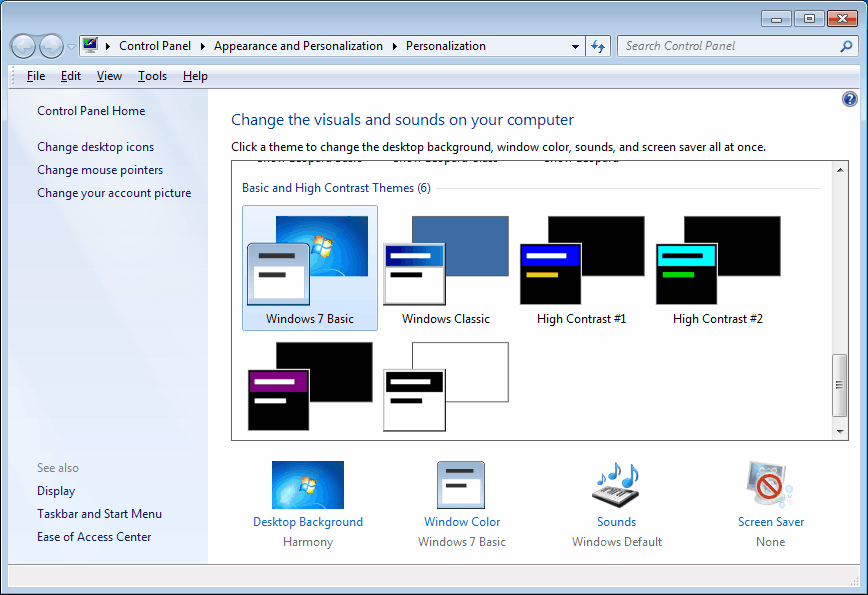The image size is (868, 595).
Task: Open the Display link under See also
Action: coord(56,491)
